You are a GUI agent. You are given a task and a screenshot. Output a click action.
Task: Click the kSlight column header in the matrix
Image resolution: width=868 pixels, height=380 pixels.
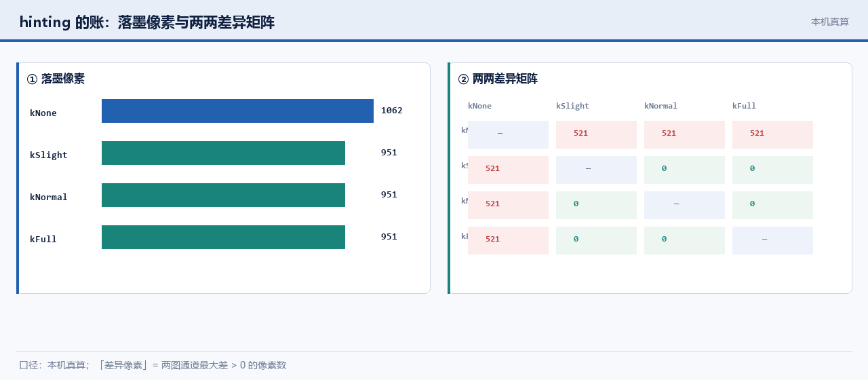(572, 106)
